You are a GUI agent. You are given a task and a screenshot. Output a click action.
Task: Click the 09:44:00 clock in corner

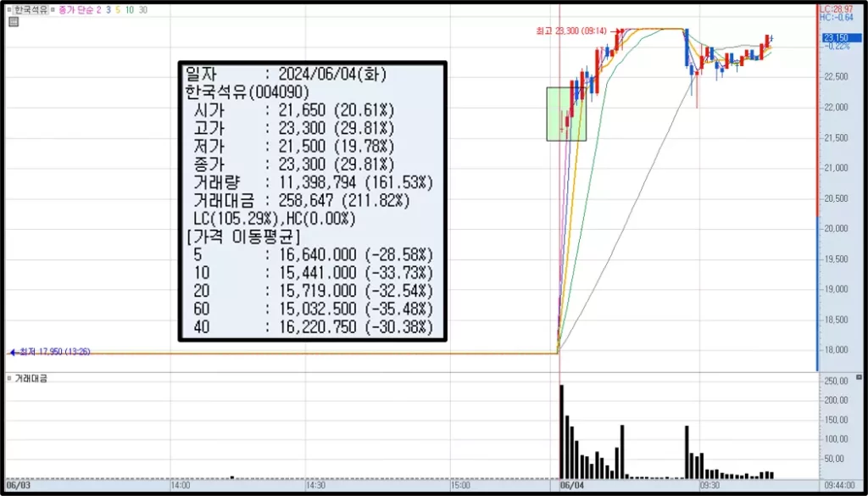[842, 484]
